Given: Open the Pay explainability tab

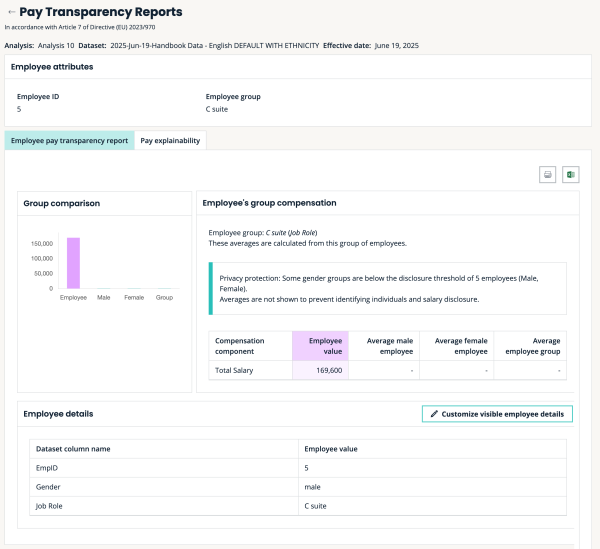Looking at the screenshot, I should click(169, 141).
